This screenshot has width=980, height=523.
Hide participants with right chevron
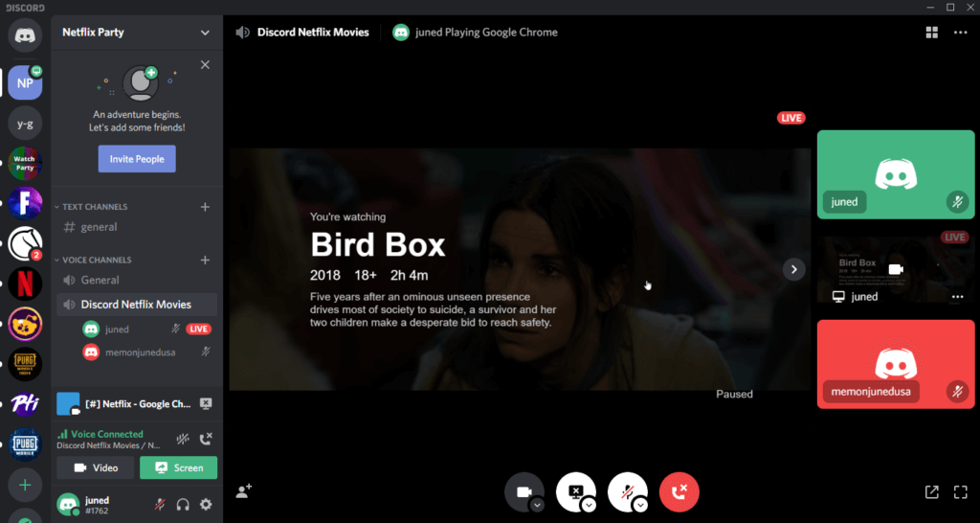click(793, 269)
